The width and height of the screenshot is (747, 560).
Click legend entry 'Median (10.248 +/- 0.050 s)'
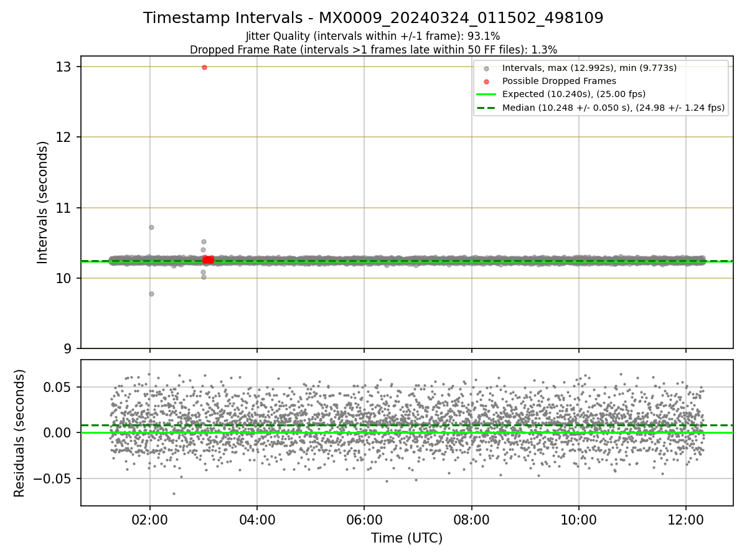coord(613,108)
